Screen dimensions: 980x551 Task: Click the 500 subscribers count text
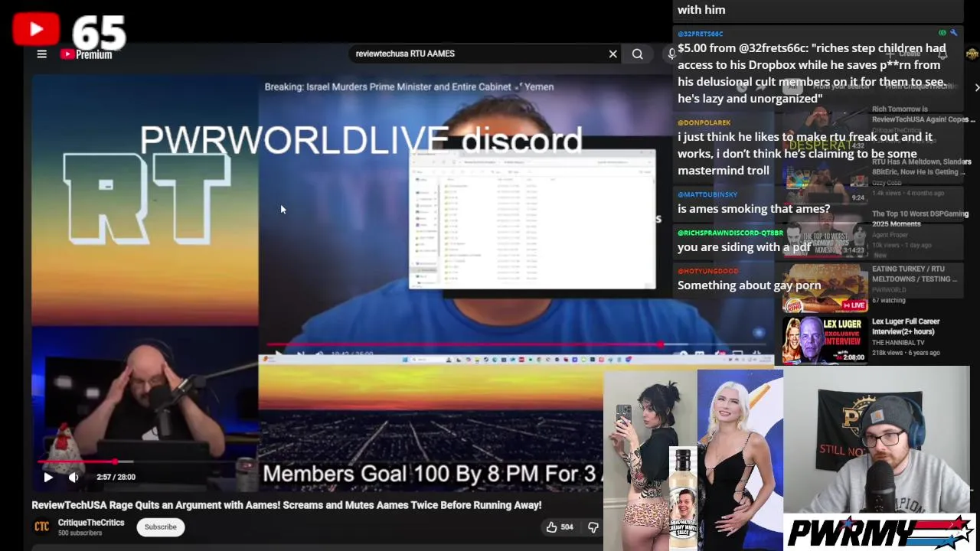pyautogui.click(x=80, y=533)
